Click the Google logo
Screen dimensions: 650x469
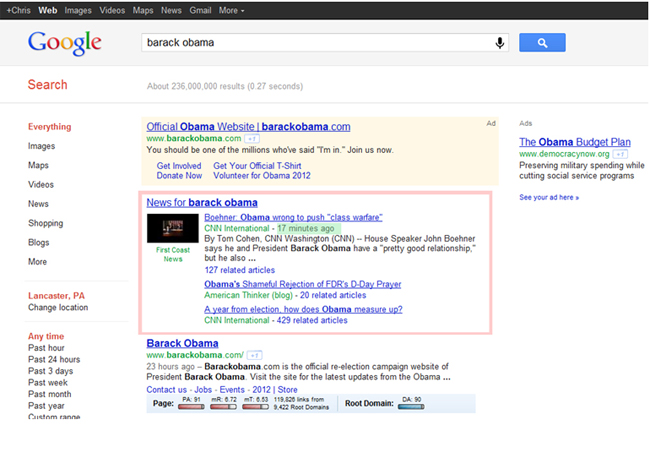tap(65, 43)
